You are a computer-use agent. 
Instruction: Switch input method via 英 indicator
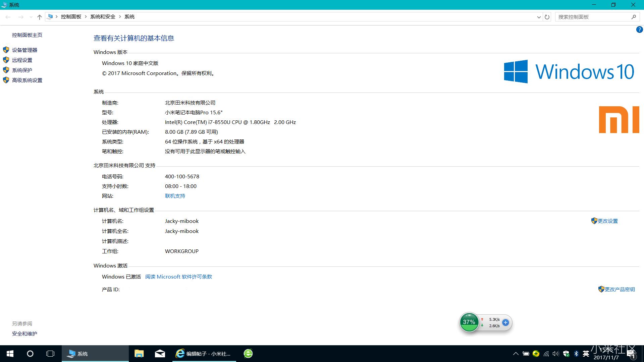586,354
